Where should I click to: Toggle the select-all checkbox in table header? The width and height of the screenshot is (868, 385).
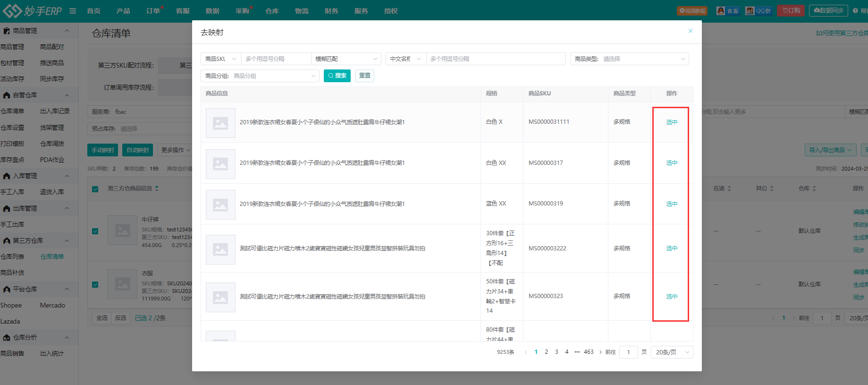tap(95, 189)
